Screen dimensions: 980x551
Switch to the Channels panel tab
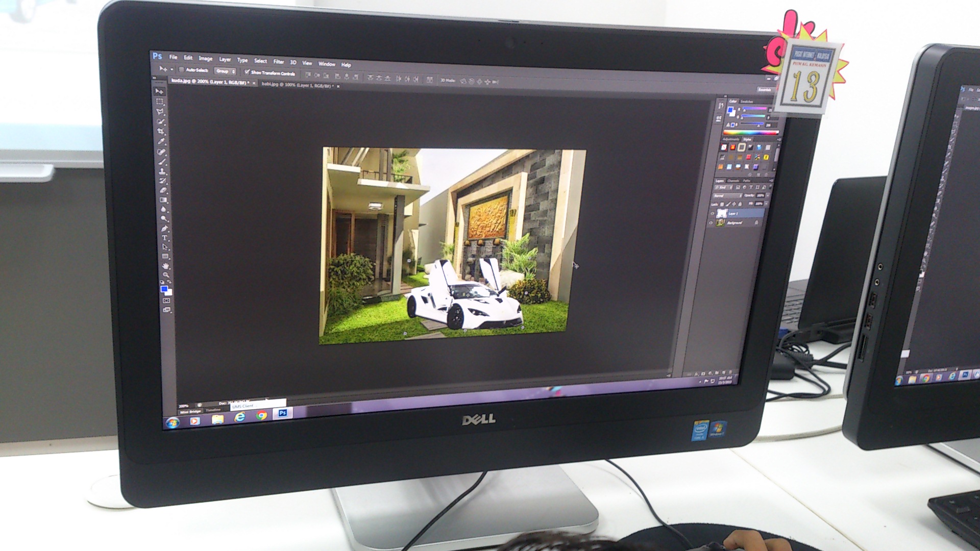click(x=733, y=181)
